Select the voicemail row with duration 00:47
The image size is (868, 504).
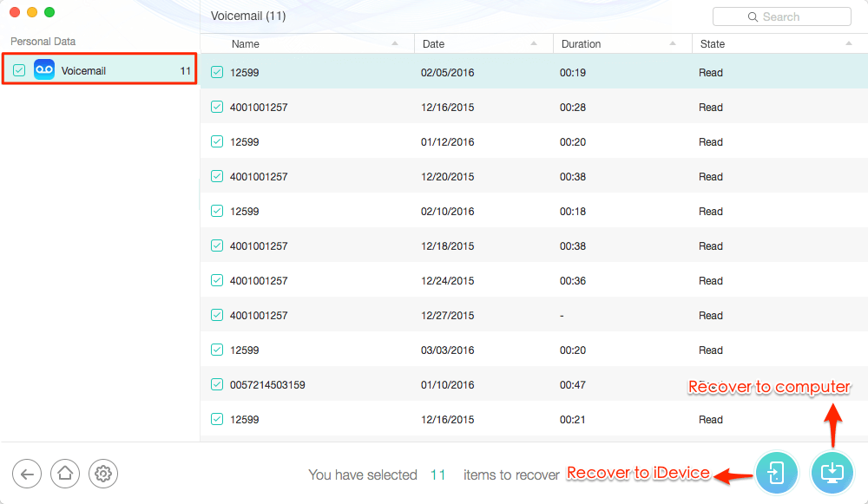[534, 384]
